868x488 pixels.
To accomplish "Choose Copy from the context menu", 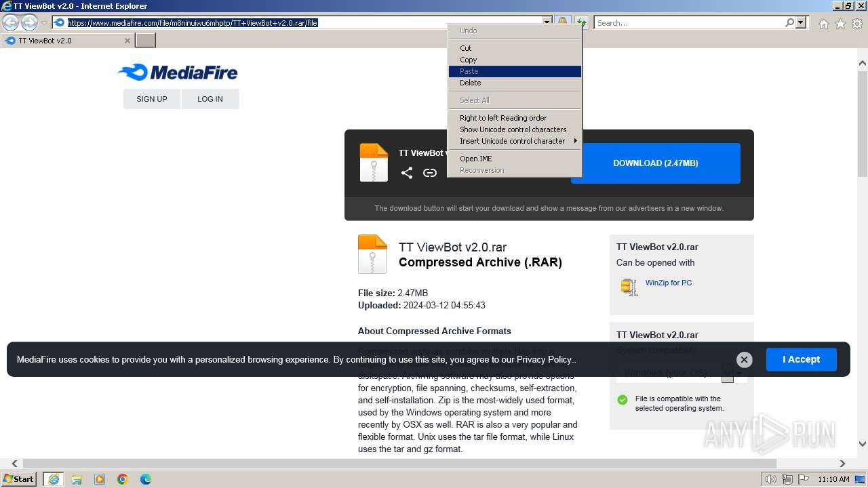I will click(x=515, y=60).
